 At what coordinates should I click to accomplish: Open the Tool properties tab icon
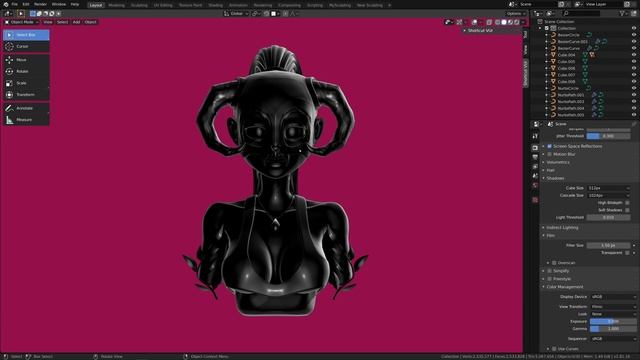(535, 136)
